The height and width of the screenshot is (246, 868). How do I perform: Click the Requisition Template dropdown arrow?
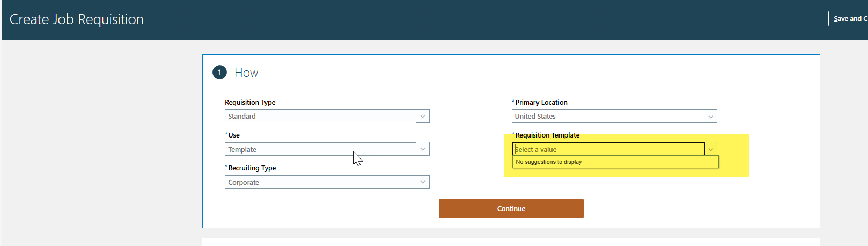(711, 149)
